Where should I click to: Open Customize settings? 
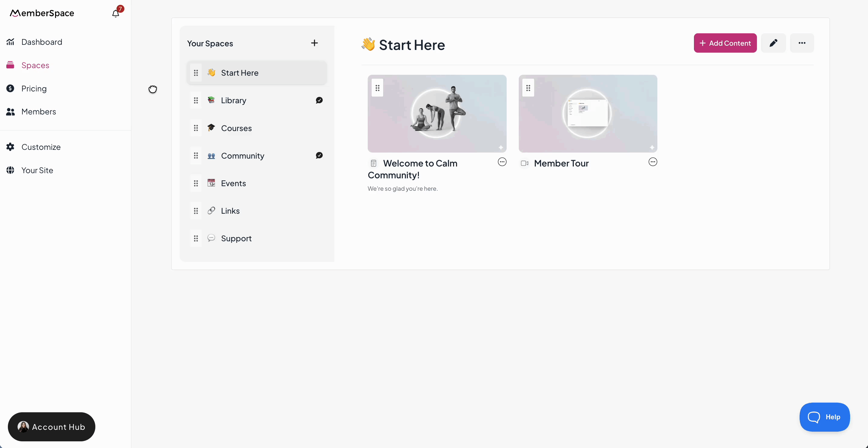click(x=41, y=147)
